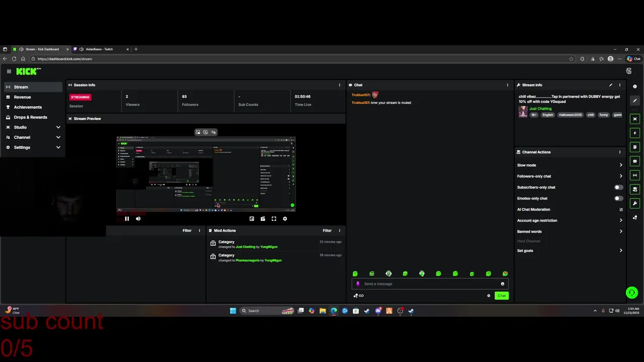The width and height of the screenshot is (644, 362).
Task: Edit stream info with pencil icon
Action: [x=611, y=85]
